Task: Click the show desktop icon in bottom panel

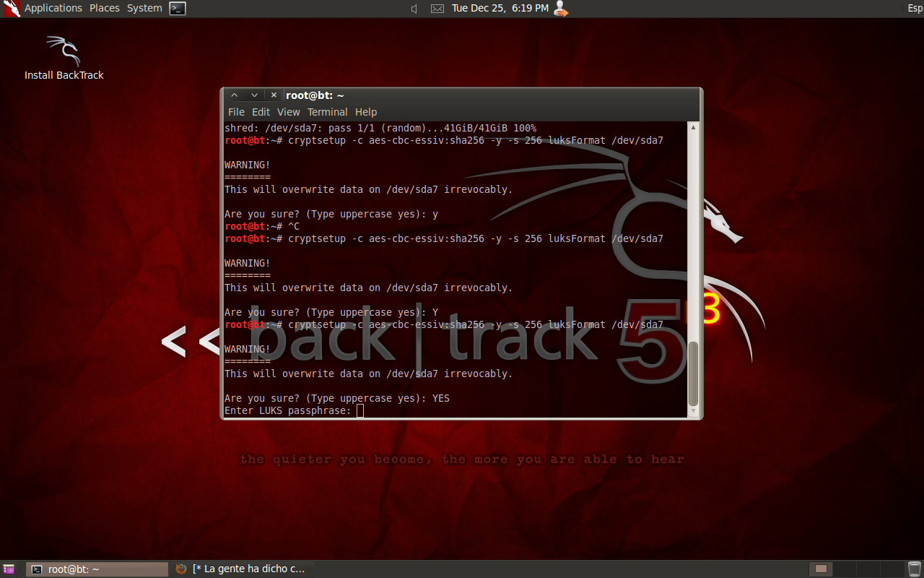Action: click(9, 569)
